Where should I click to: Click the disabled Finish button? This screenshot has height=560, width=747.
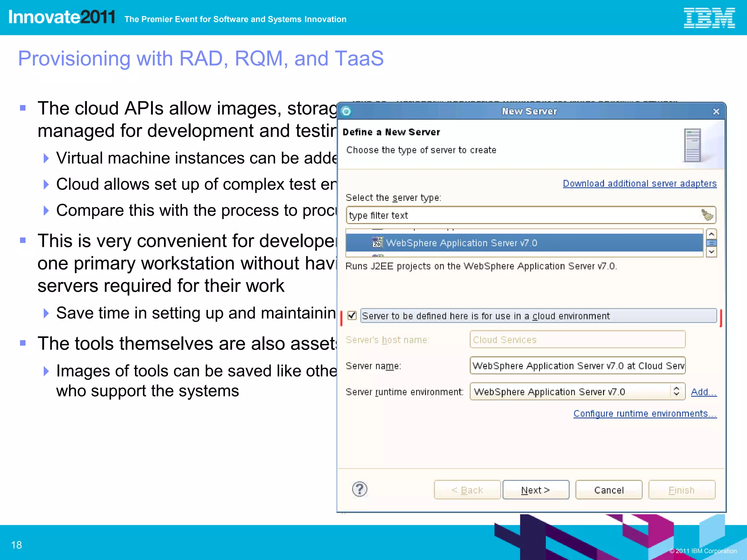pos(682,490)
